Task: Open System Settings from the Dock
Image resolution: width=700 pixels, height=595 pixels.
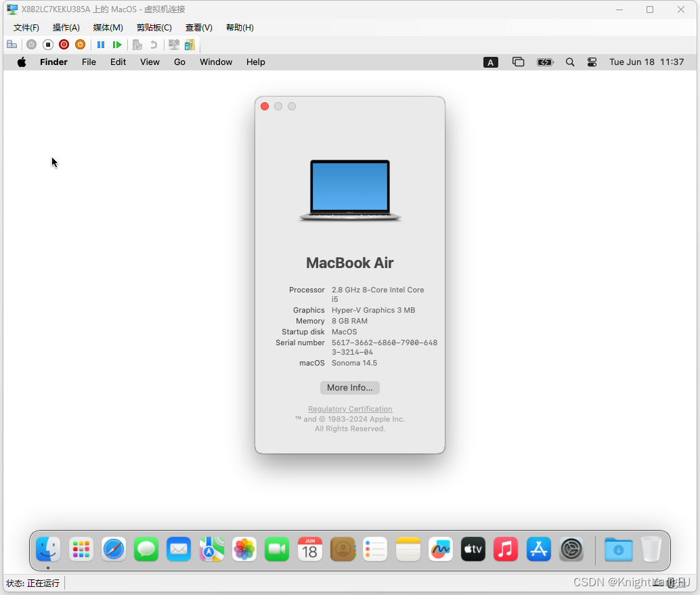Action: point(571,550)
